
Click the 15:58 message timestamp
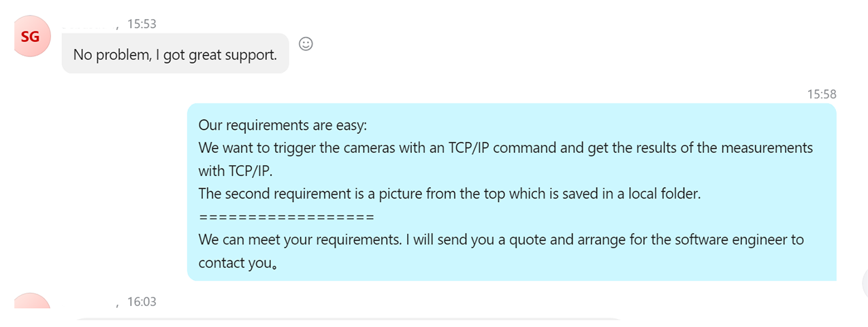[x=822, y=94]
